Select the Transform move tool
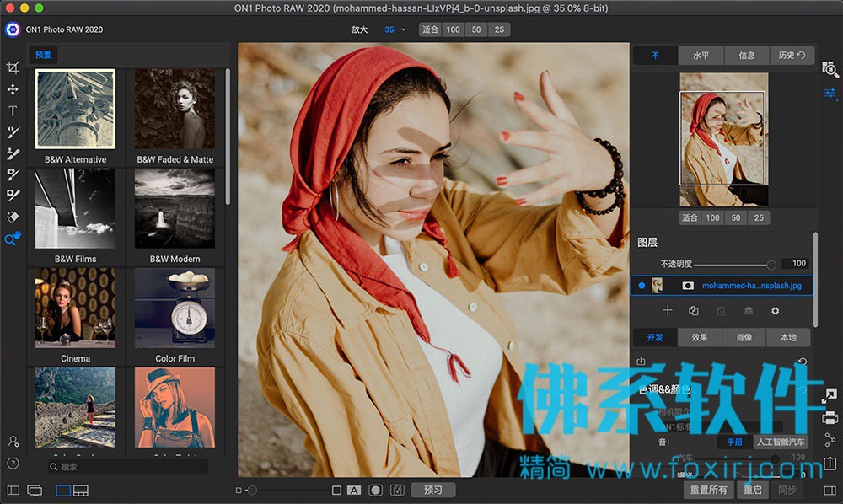This screenshot has width=843, height=504. (13, 89)
